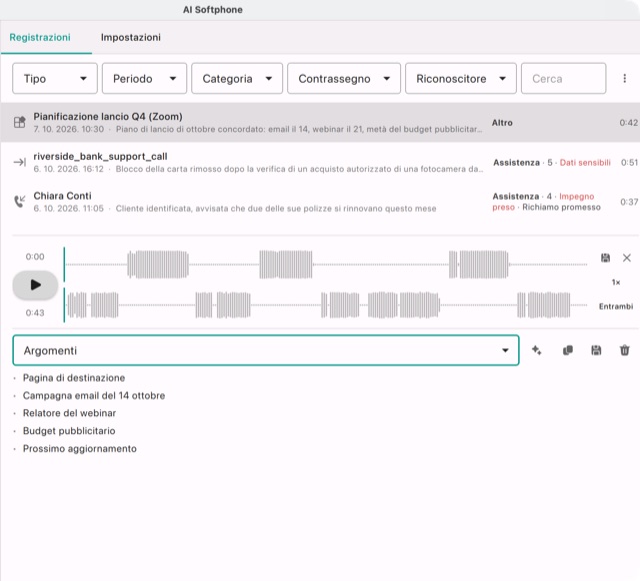Image resolution: width=640 pixels, height=581 pixels.
Task: Expand the Categoria filter dropdown
Action: pos(237,78)
